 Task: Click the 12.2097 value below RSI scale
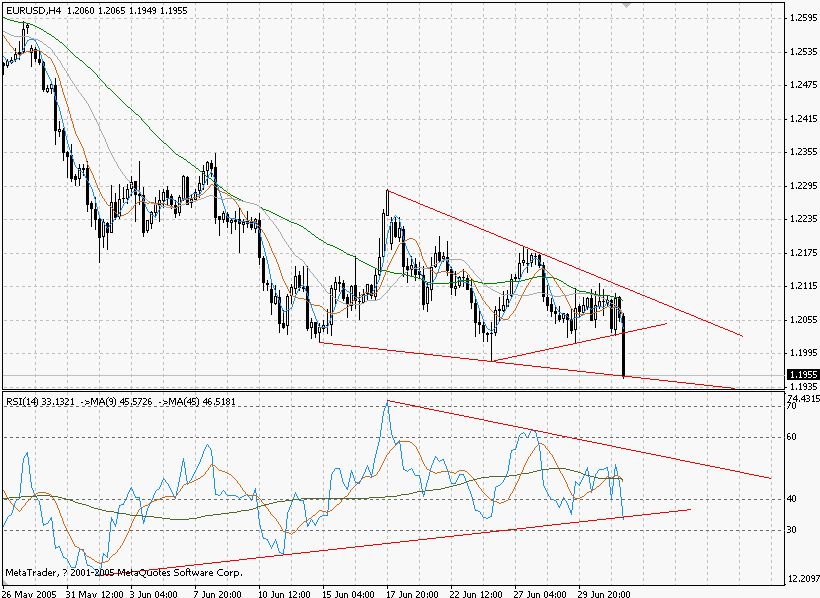pos(804,578)
